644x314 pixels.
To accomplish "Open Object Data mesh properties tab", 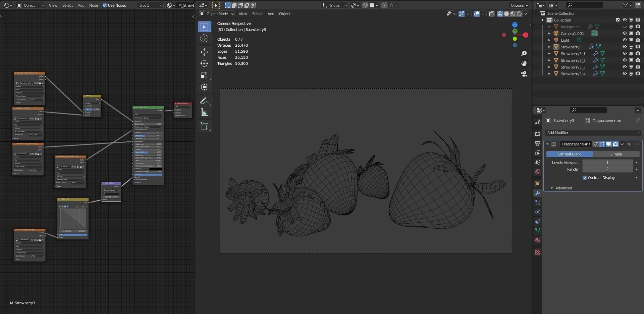I will [x=538, y=231].
